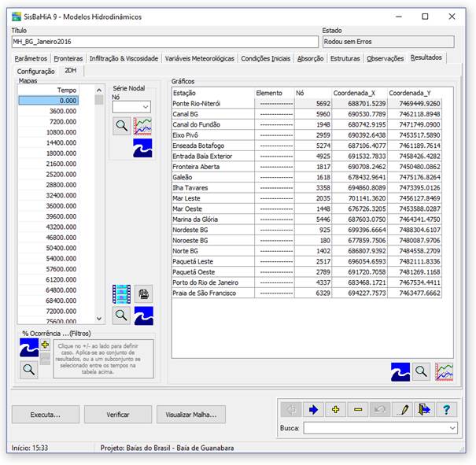Click the up arrow of the Tempo scrollbar
The width and height of the screenshot is (476, 465).
pos(99,90)
